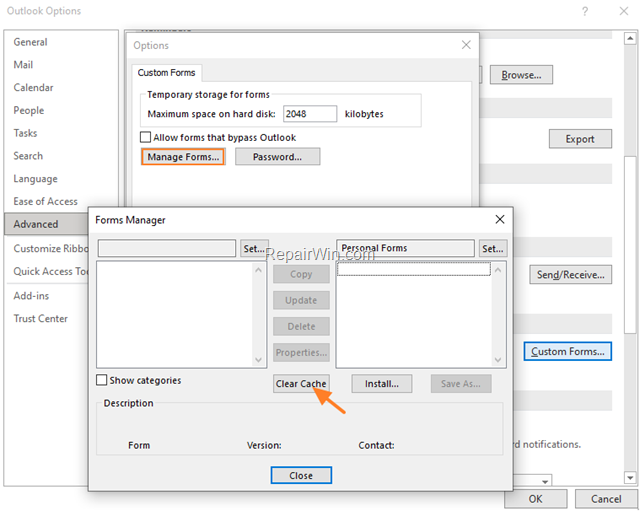Click Send/Receive... in Outlook Options
Screen dimensions: 640x511
[x=570, y=275]
